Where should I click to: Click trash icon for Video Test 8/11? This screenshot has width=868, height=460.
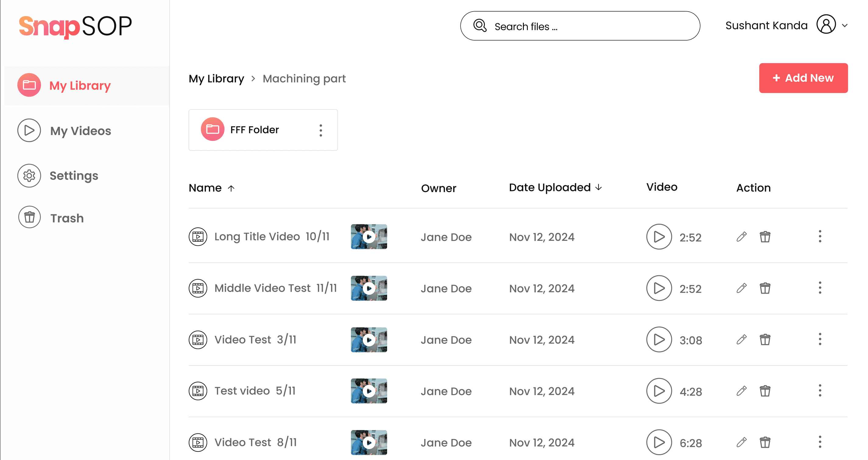764,442
